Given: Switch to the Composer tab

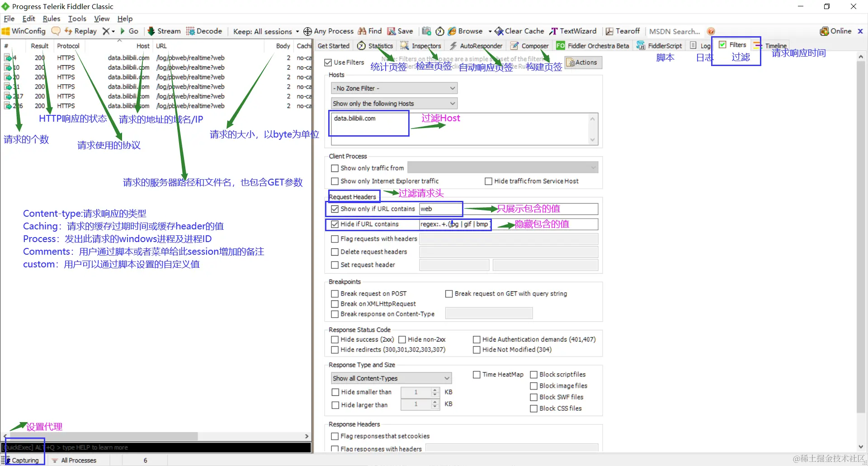Looking at the screenshot, I should click(529, 46).
